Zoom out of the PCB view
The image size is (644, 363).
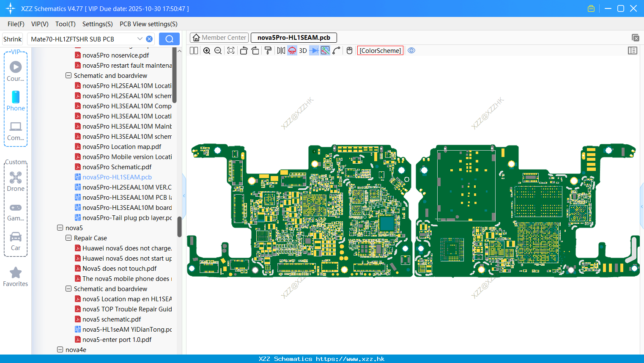coord(218,51)
